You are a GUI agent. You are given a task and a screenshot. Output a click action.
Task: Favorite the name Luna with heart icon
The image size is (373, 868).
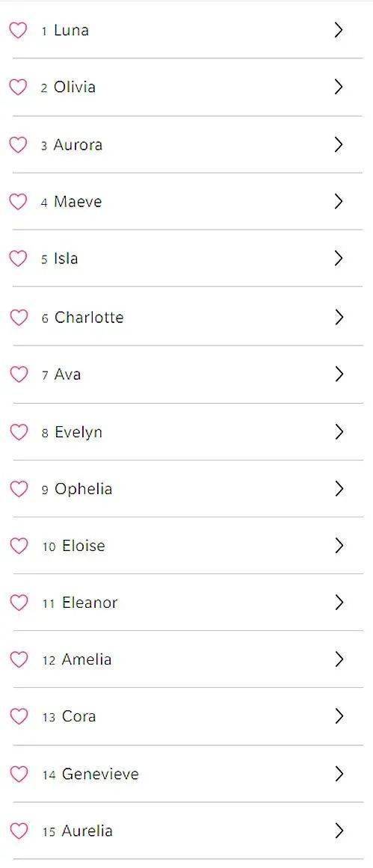[x=18, y=30]
